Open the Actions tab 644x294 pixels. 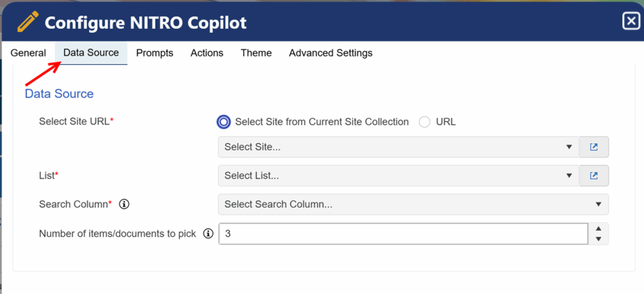207,53
